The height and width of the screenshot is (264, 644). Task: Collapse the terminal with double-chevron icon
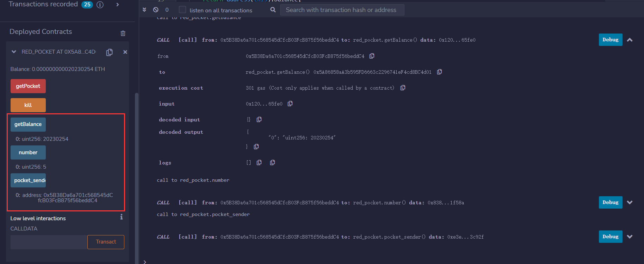[144, 10]
